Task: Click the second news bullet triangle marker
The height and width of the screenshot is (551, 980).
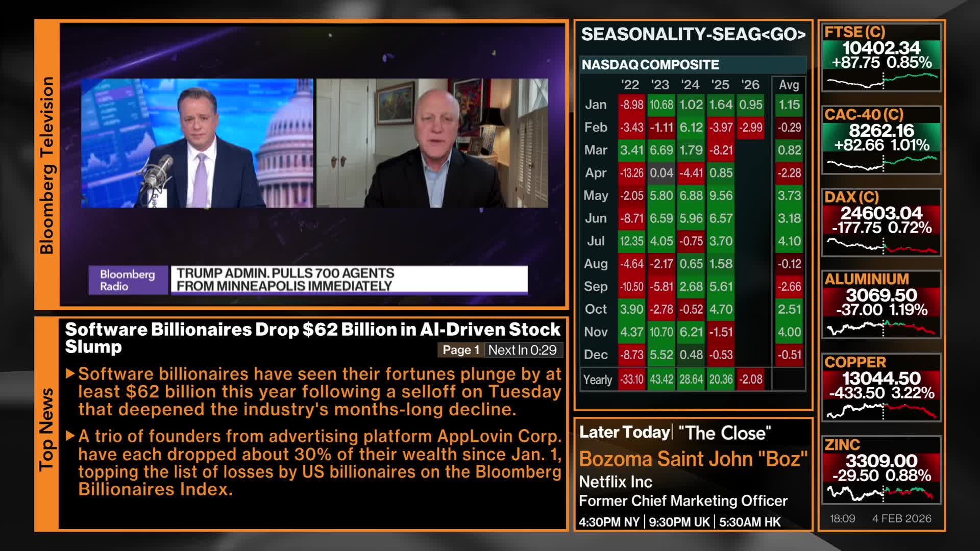Action: 70,436
